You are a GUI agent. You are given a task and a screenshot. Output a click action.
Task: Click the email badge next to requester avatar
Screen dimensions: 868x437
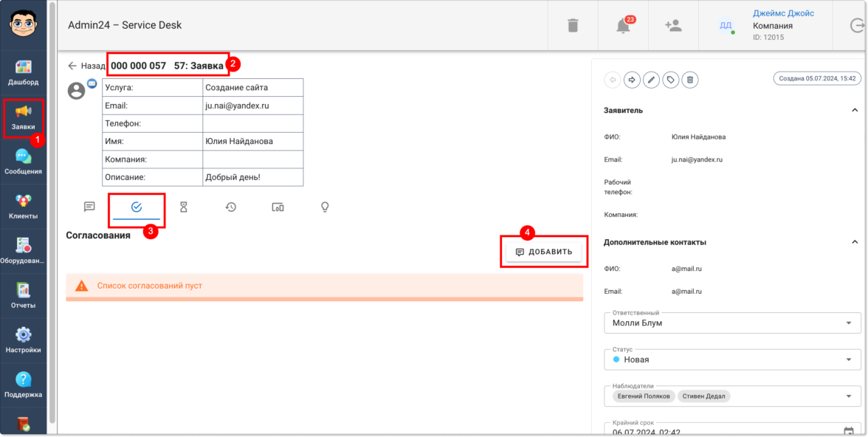click(92, 83)
